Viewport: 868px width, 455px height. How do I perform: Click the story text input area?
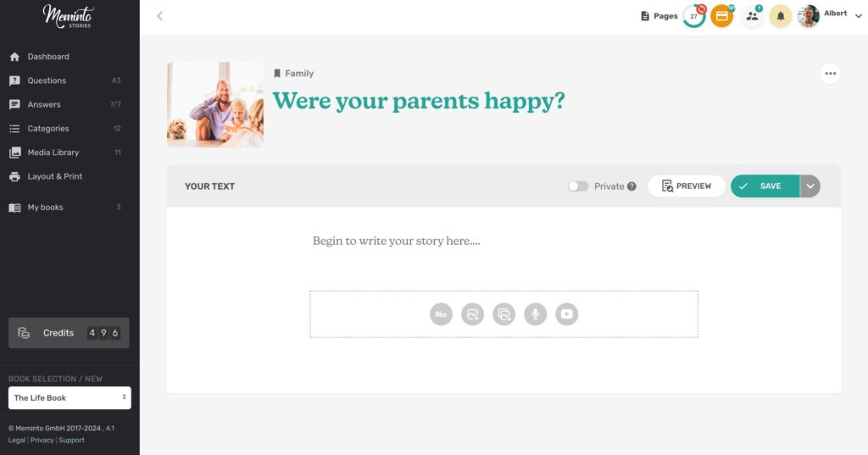coord(504,241)
